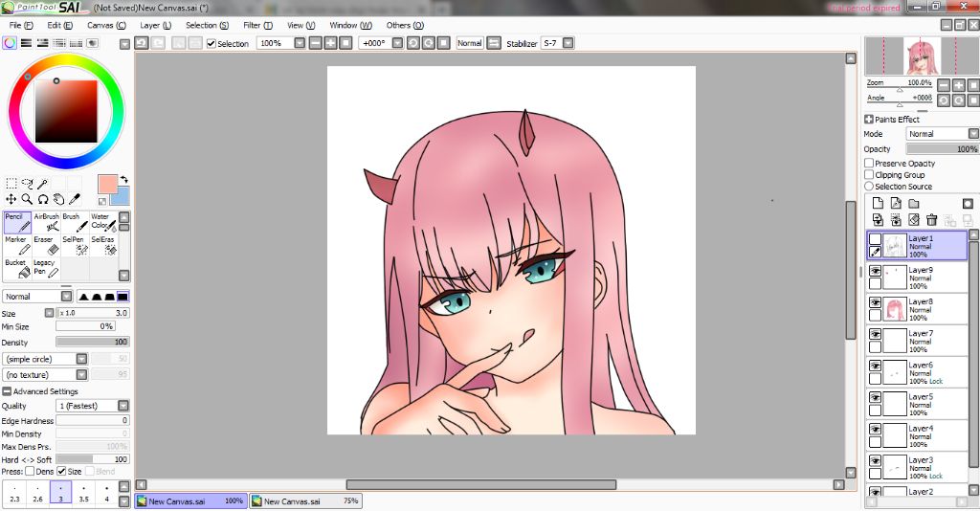Pick the hand pan tool

click(x=58, y=199)
